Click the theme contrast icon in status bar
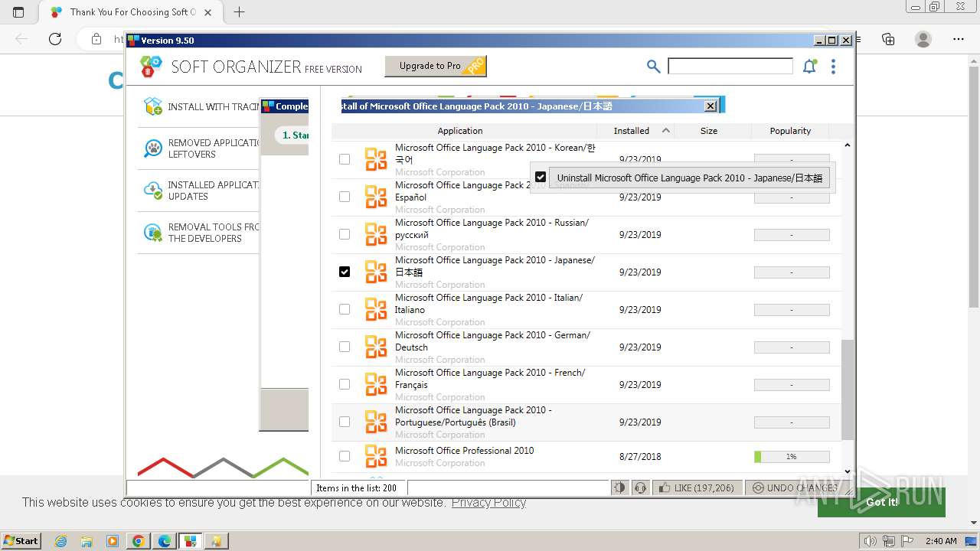Image resolution: width=980 pixels, height=551 pixels. [620, 487]
